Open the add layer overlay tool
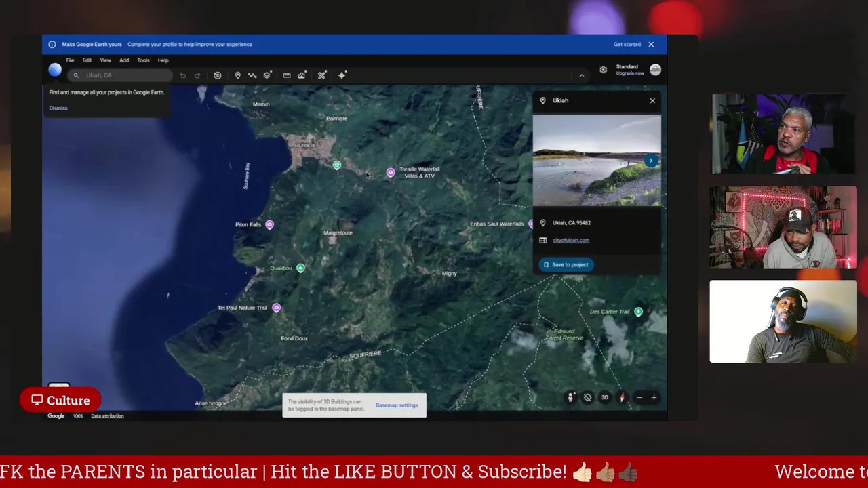The height and width of the screenshot is (488, 868). pos(267,75)
